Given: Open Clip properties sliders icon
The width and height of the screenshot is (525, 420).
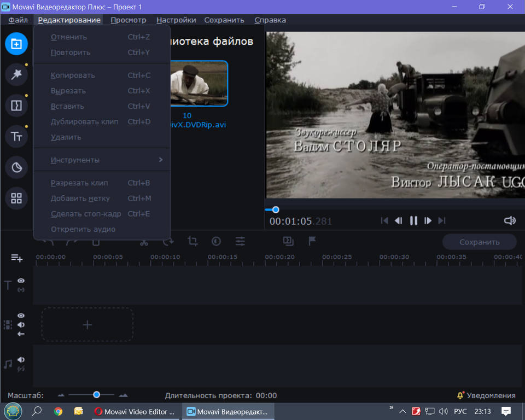Looking at the screenshot, I should (x=240, y=241).
